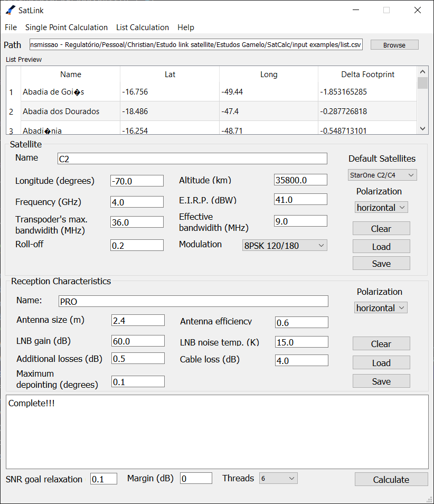Image resolution: width=434 pixels, height=504 pixels.
Task: Click the Maximum depointing (degrees) field
Action: pos(138,381)
